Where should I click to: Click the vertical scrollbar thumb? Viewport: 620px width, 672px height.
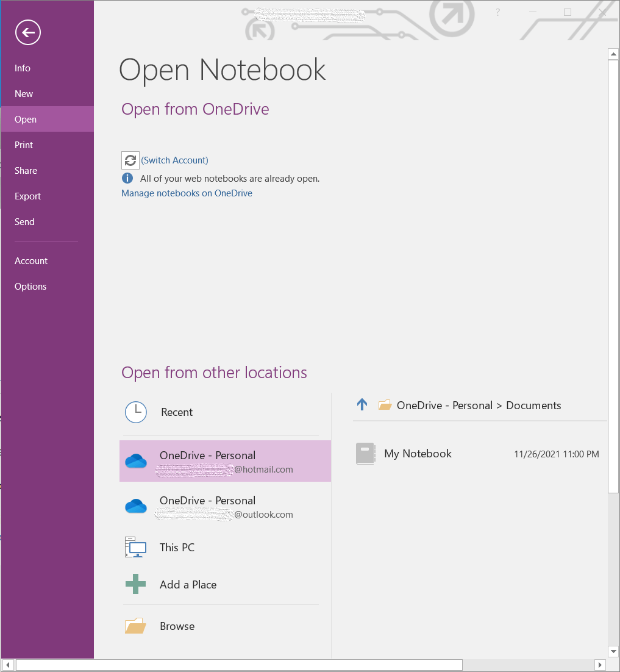(613, 276)
